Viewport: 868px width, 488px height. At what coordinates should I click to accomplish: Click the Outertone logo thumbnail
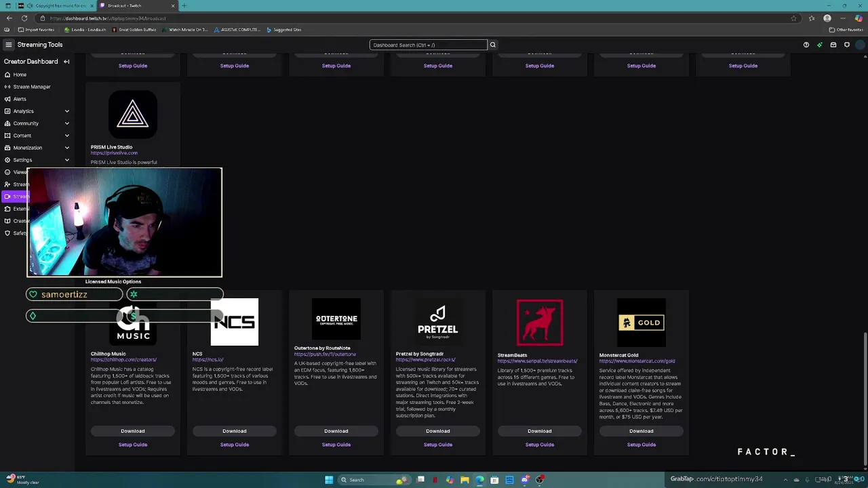pos(336,319)
